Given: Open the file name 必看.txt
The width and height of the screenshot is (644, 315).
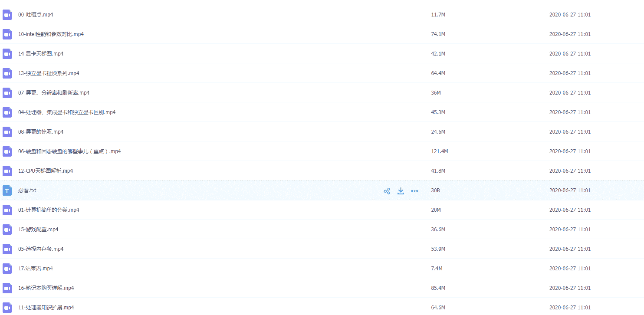Looking at the screenshot, I should click(x=27, y=190).
